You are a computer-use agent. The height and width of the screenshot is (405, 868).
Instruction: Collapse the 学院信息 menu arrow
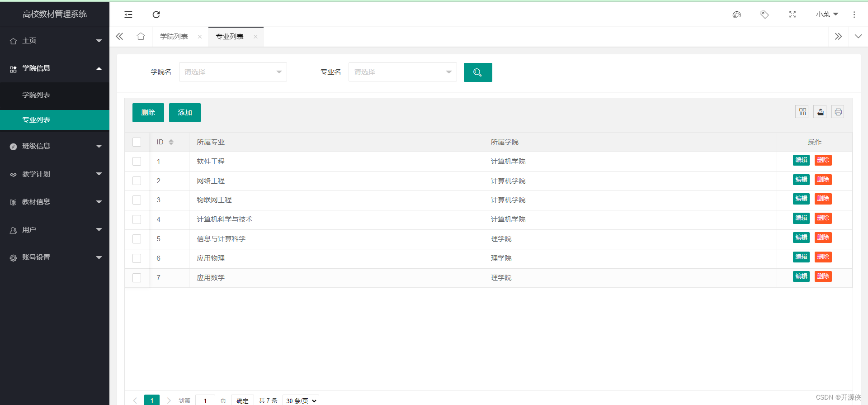[99, 69]
